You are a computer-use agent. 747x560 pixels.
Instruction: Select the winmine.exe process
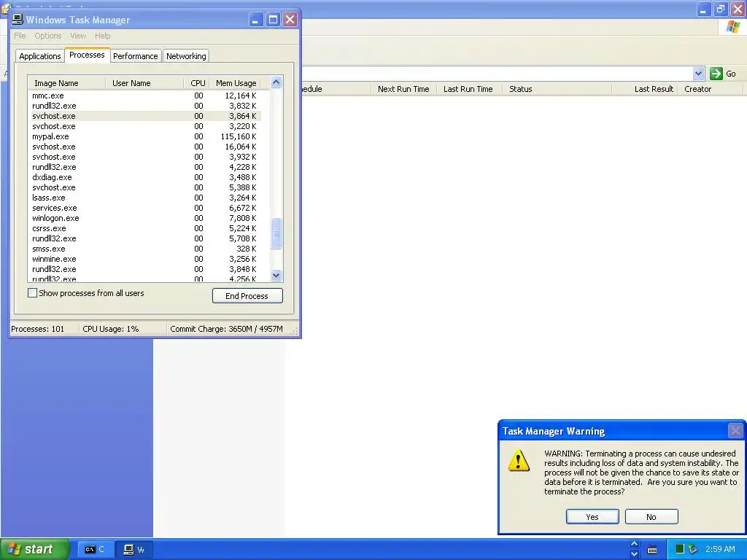pos(144,259)
